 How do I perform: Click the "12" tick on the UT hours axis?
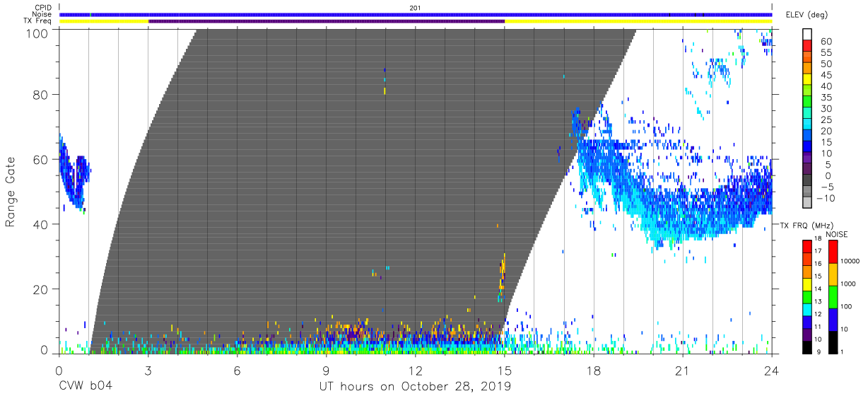(415, 371)
